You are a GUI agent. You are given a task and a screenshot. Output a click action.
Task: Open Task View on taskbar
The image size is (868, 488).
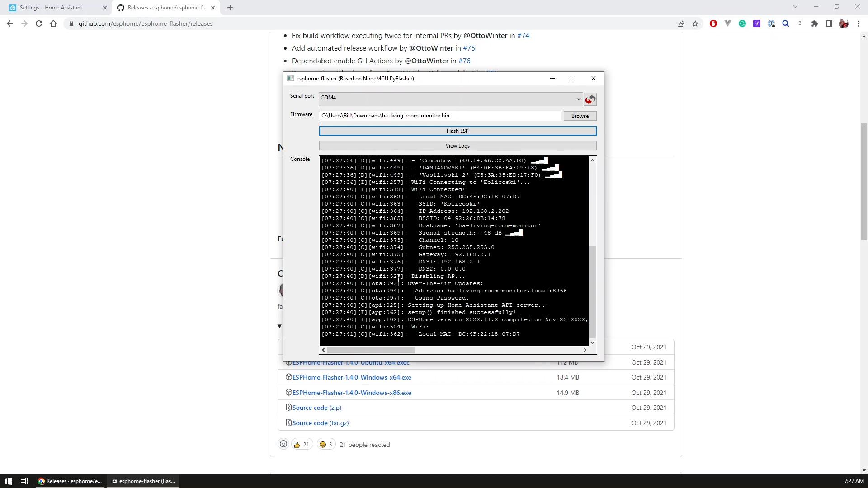pos(24,481)
